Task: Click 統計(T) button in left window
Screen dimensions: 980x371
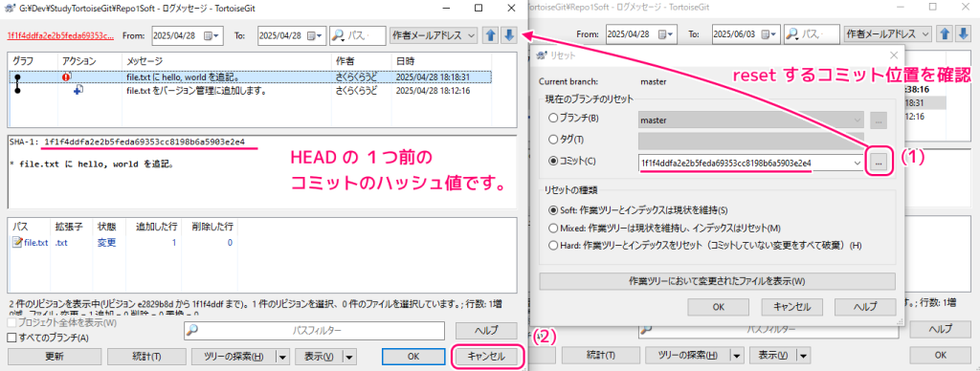Action: [146, 357]
